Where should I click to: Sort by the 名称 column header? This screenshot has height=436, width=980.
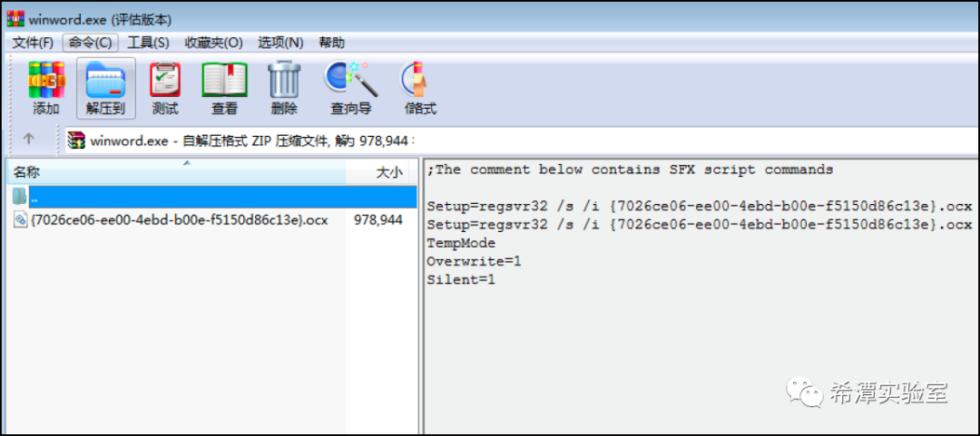coord(176,172)
